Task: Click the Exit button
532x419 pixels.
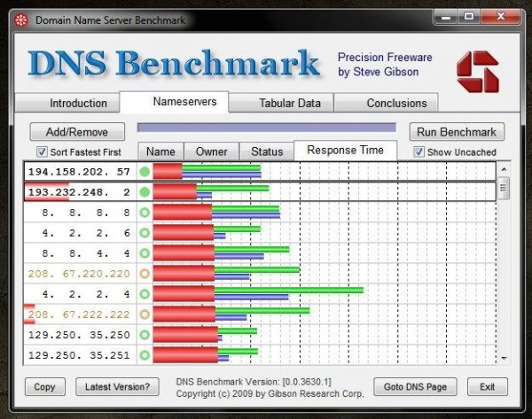Action: 487,386
